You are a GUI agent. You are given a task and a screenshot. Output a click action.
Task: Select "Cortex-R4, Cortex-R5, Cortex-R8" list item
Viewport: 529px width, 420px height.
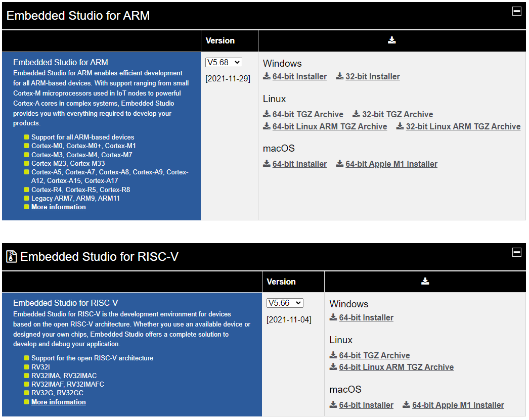(x=80, y=190)
